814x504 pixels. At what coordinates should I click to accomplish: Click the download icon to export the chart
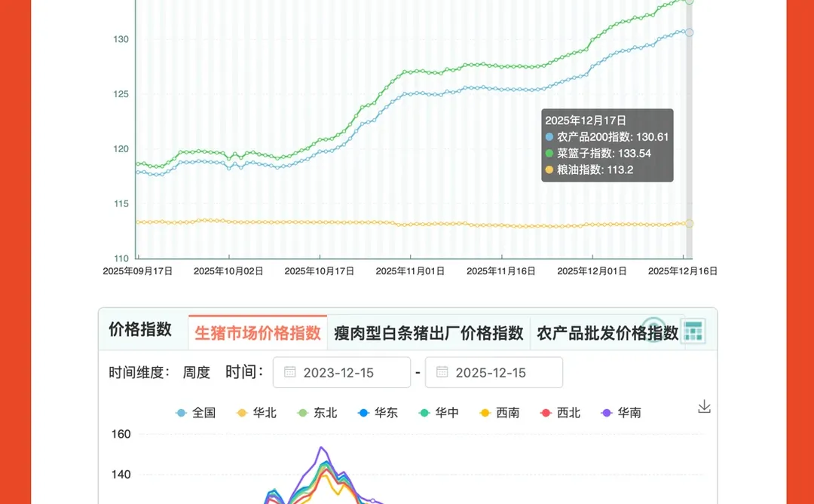coord(704,405)
